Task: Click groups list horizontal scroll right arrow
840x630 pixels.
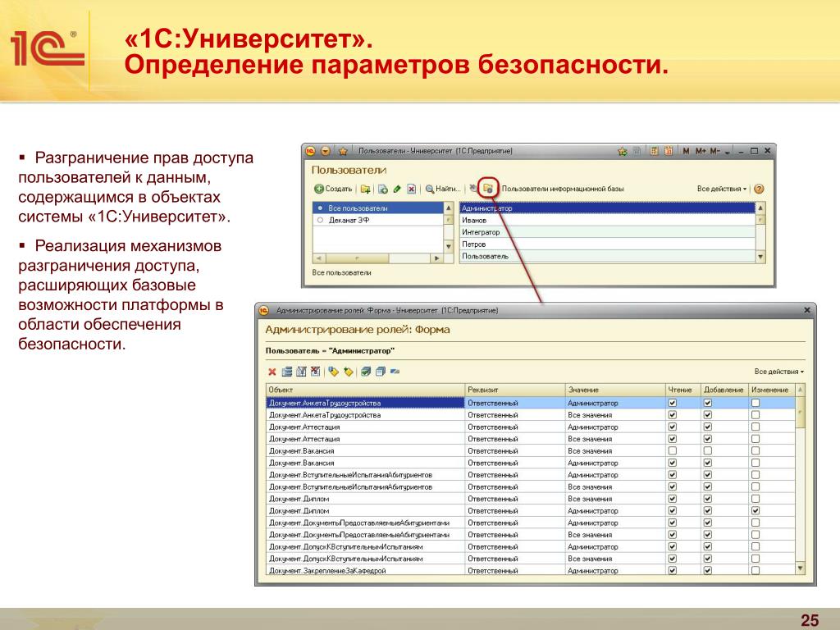Action: (x=436, y=258)
